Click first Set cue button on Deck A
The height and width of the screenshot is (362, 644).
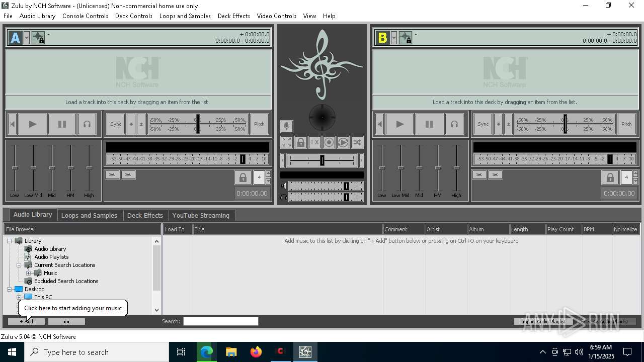coord(112,174)
